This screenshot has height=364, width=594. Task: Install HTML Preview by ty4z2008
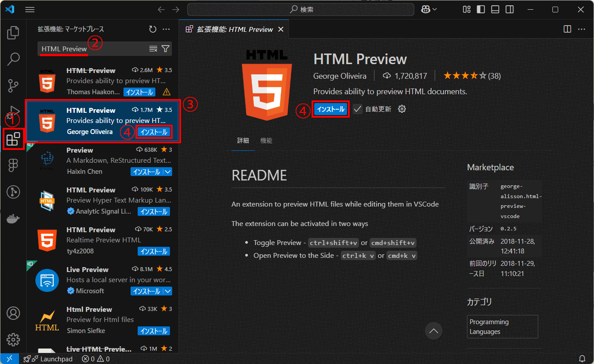click(154, 251)
